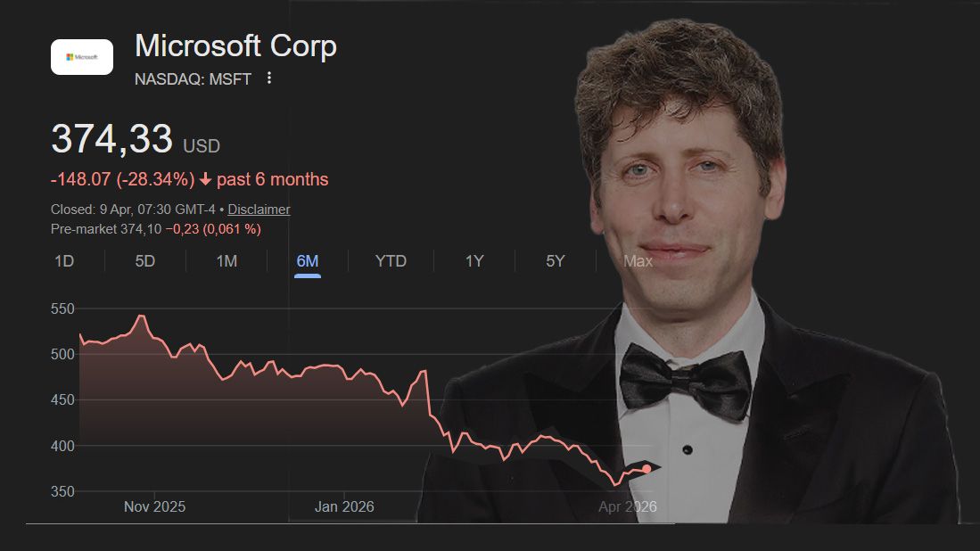View the 5Y price history

coord(554,261)
